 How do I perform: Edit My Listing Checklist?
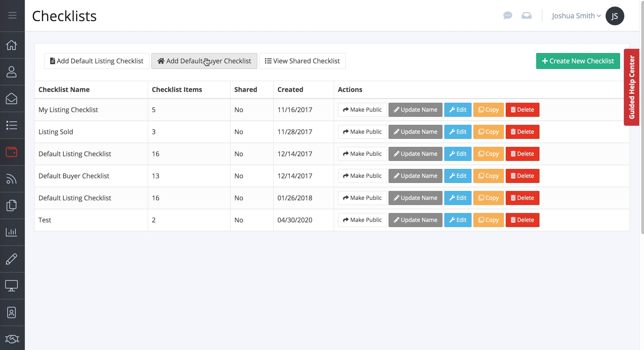click(x=458, y=110)
